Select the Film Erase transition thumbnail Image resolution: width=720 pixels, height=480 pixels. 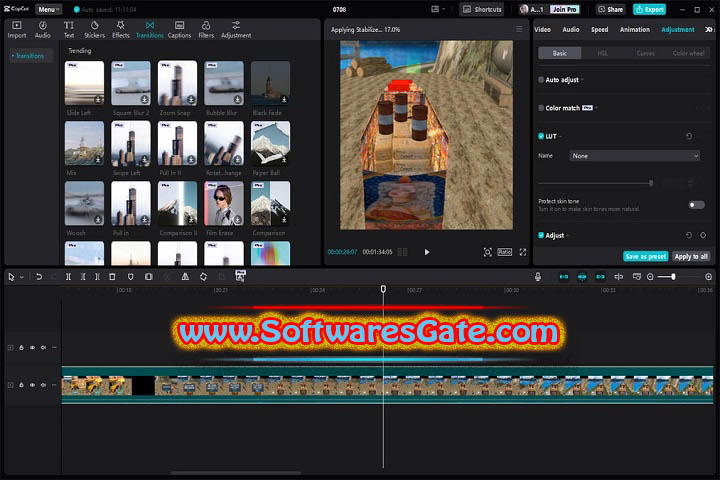pos(224,203)
